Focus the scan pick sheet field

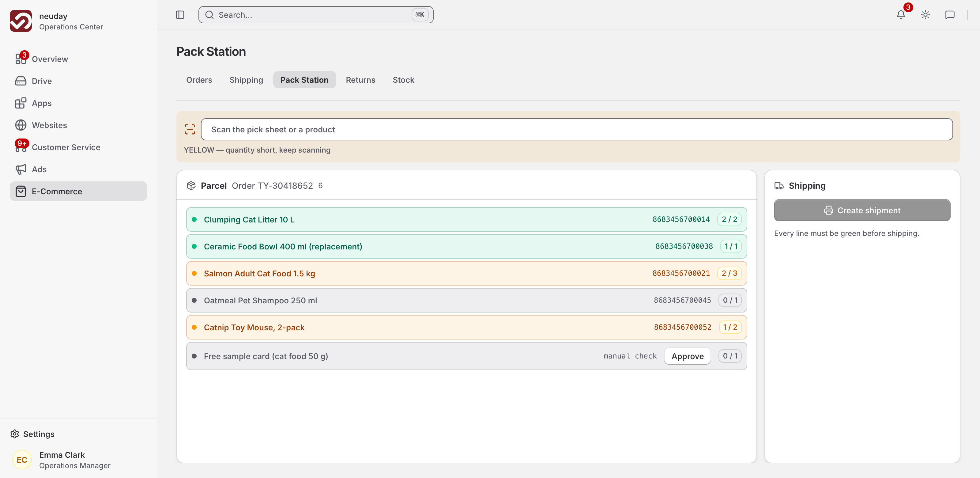577,129
